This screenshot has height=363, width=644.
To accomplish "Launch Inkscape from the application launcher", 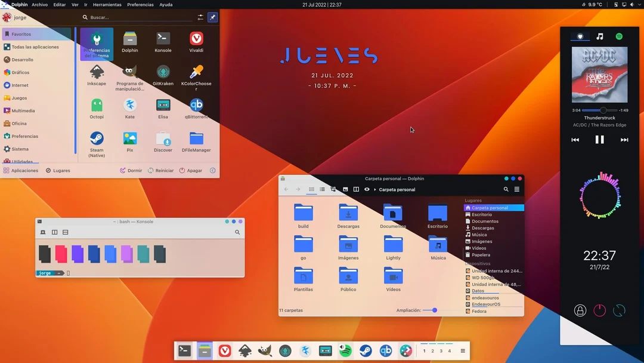I will click(97, 76).
